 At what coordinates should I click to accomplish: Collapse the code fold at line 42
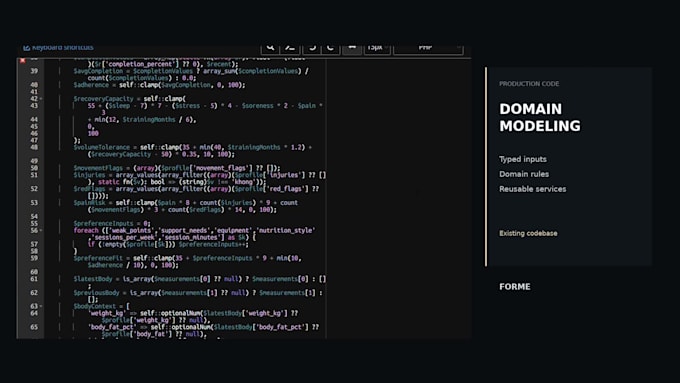tap(41, 99)
